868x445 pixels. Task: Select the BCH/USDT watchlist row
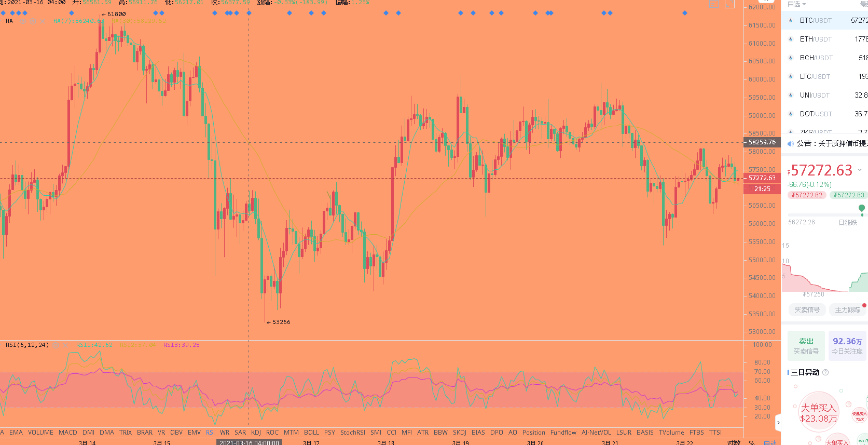point(824,58)
